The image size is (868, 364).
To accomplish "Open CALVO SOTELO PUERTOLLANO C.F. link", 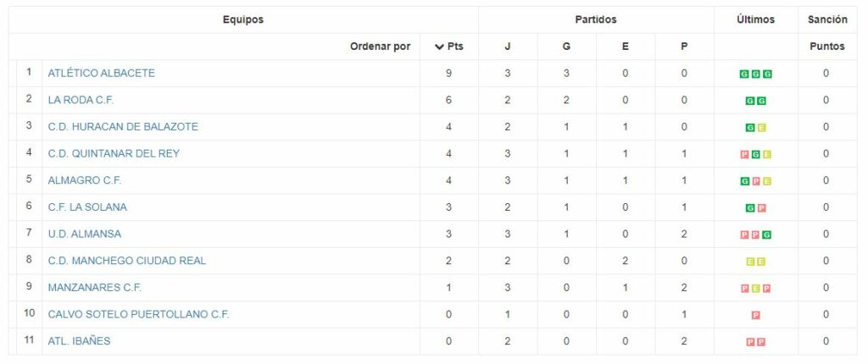I will click(x=138, y=314).
